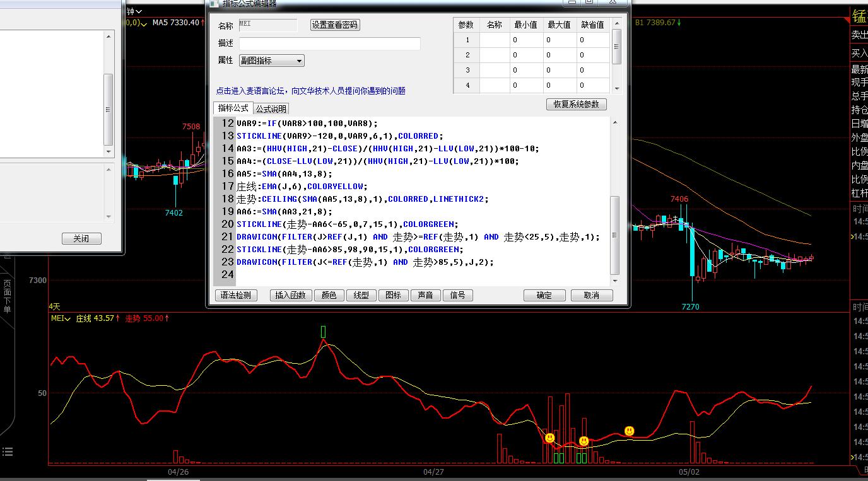The width and height of the screenshot is (868, 481).
Task: Click the 设置查看密码 button
Action: 335,25
